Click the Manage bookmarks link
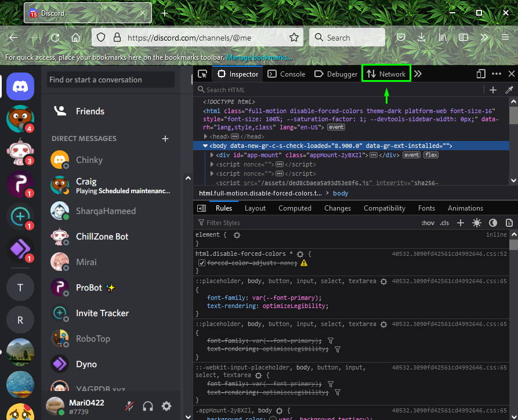Viewport: 518px width, 420px height. 259,57
